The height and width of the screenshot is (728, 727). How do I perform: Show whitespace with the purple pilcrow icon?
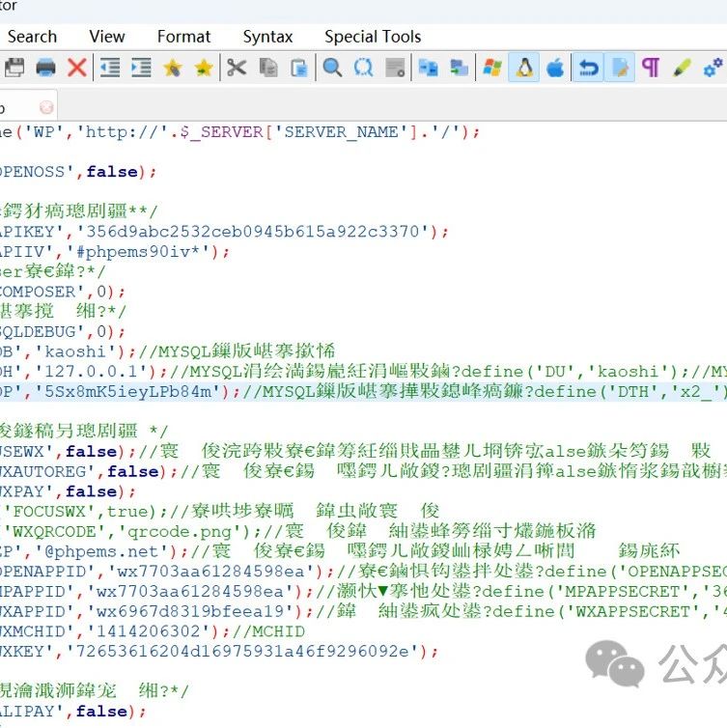coord(651,68)
